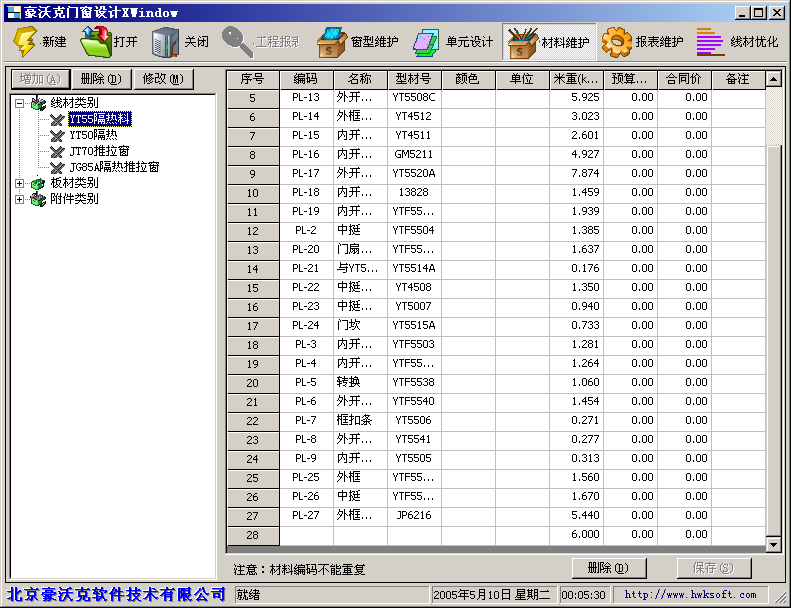The image size is (791, 608).
Task: Click the 合同价 column header
Action: point(684,79)
